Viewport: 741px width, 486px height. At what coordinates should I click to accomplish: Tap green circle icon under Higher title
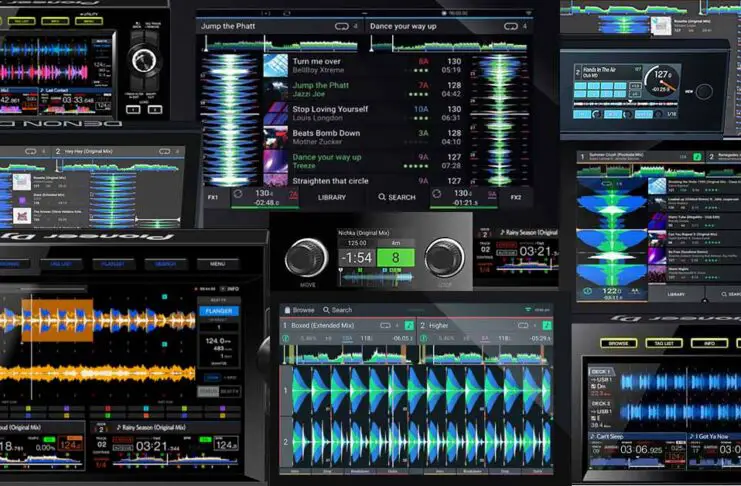point(423,338)
